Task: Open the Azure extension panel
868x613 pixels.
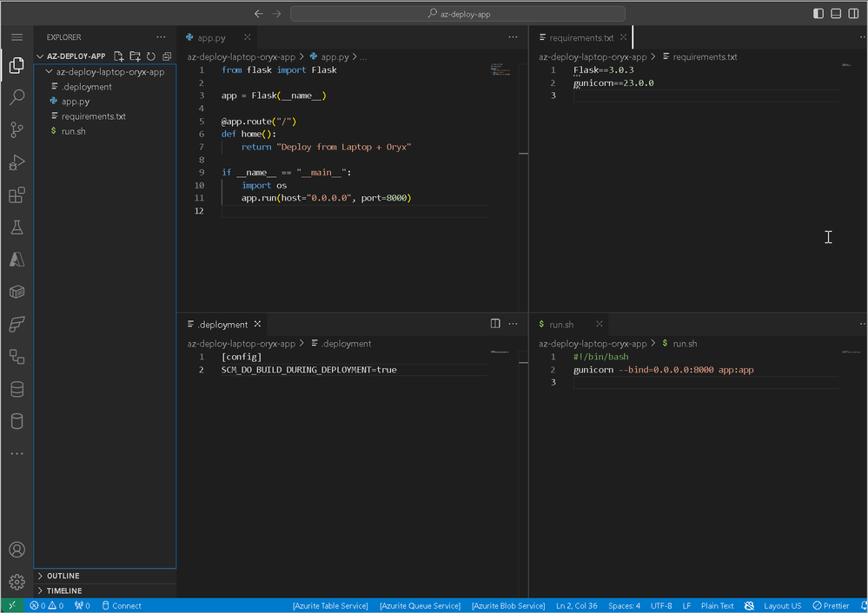Action: pos(17,260)
